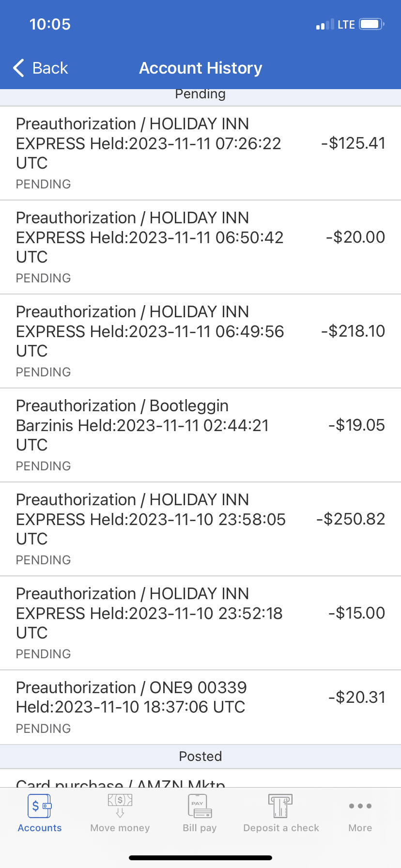Select the -$15.00 Holiday Inn Express transaction
Screen dimensions: 401x868
[200, 623]
